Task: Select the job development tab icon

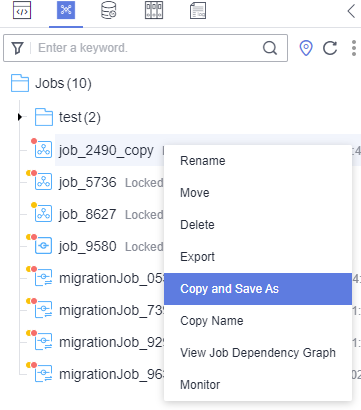Action: click(x=66, y=10)
